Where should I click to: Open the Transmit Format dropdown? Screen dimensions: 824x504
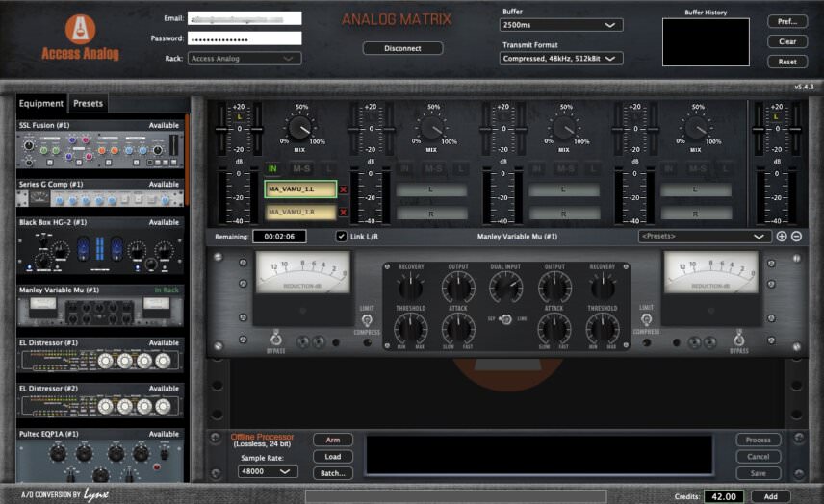point(560,59)
